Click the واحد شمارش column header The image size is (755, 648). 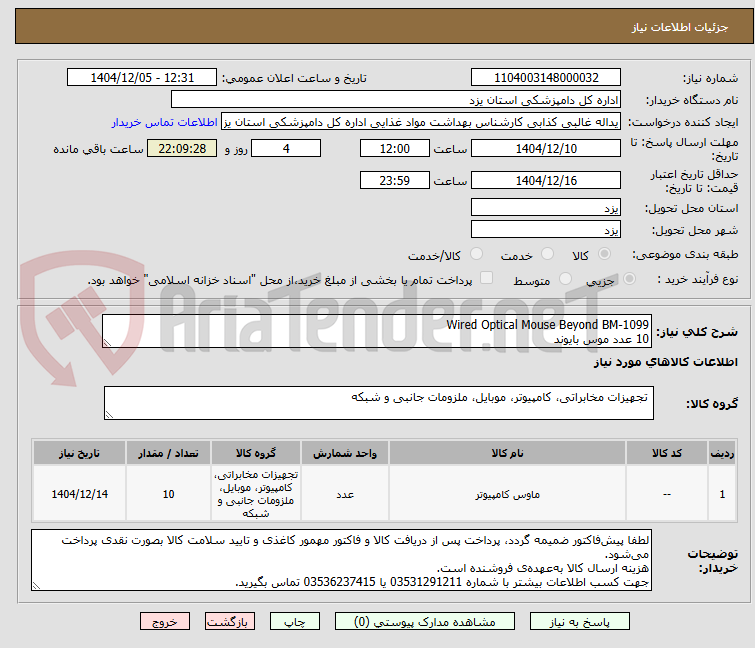pyautogui.click(x=345, y=453)
